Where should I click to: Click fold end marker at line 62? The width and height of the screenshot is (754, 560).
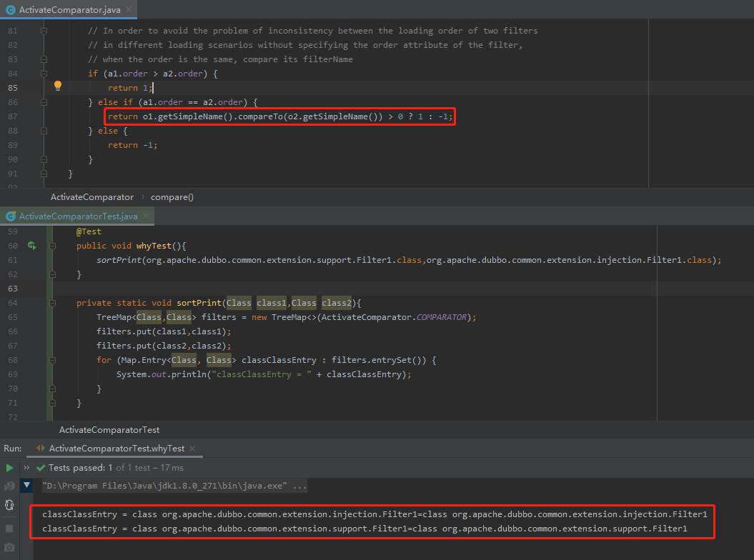point(52,274)
